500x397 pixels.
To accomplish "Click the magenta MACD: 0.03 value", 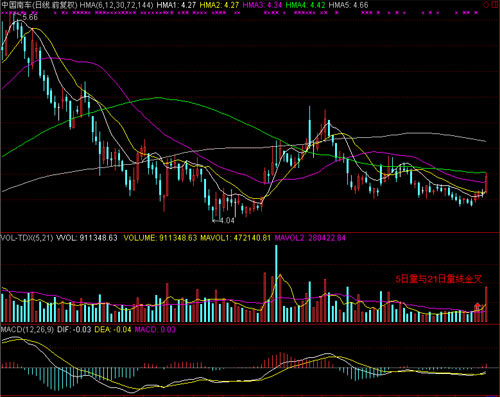I will [155, 330].
